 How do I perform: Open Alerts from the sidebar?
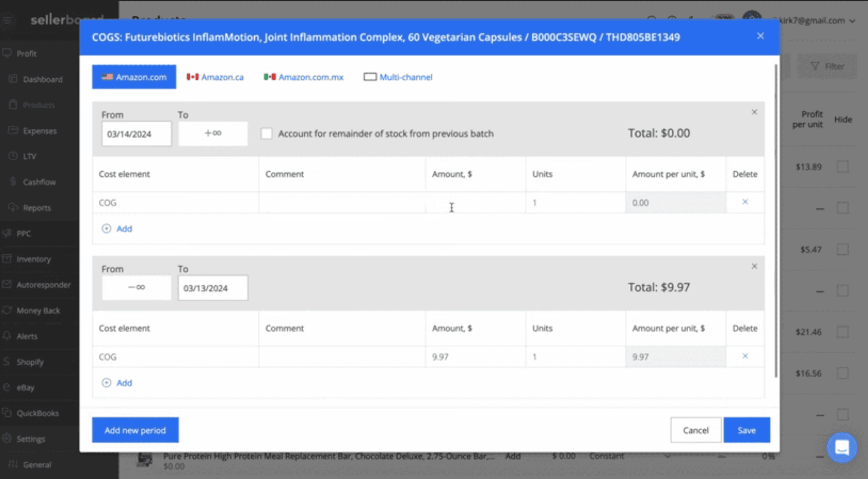(27, 336)
